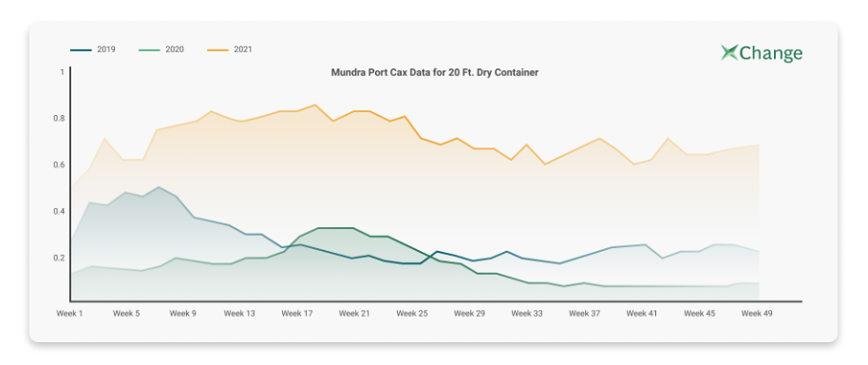Select the Week 17 axis label
Image resolution: width=868 pixels, height=365 pixels.
(x=297, y=314)
